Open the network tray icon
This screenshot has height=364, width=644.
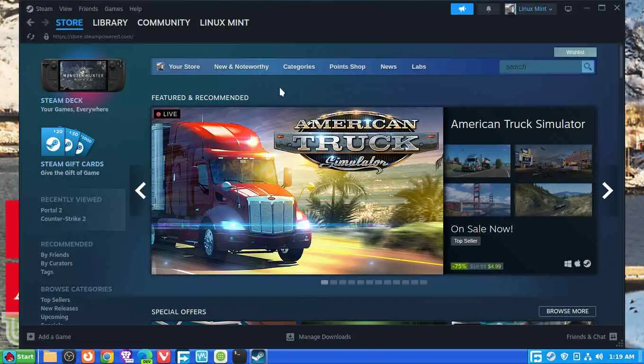tap(588, 356)
